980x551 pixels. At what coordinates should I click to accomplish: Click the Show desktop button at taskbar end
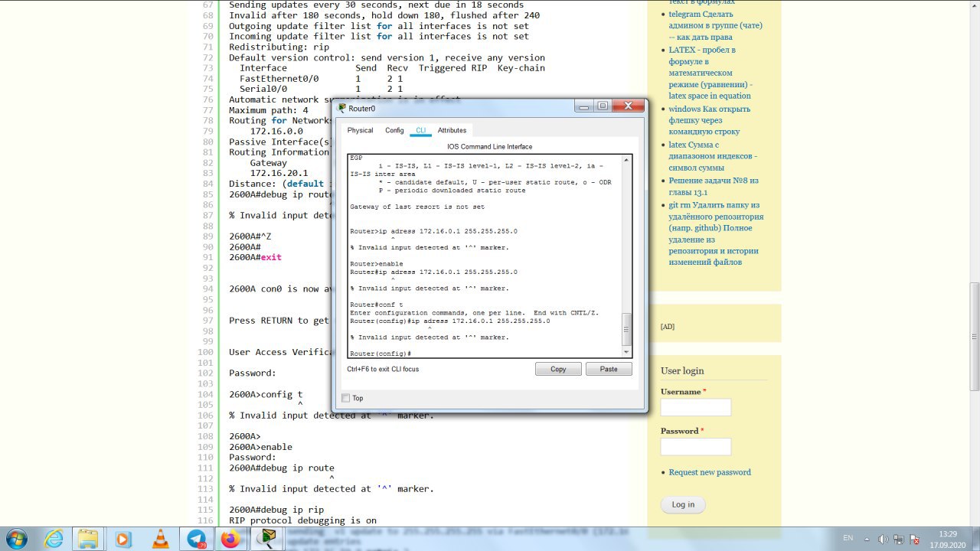point(975,539)
